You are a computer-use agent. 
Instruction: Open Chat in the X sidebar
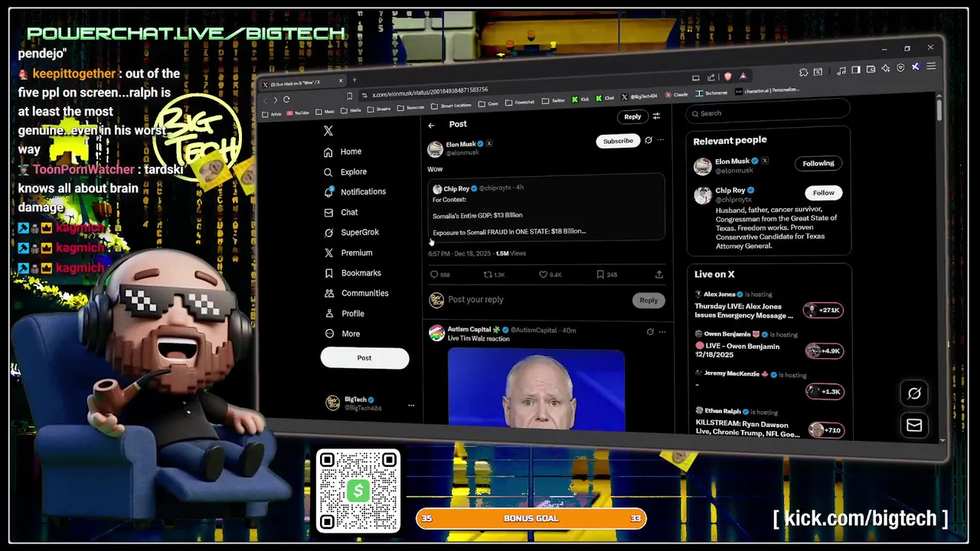(341, 212)
